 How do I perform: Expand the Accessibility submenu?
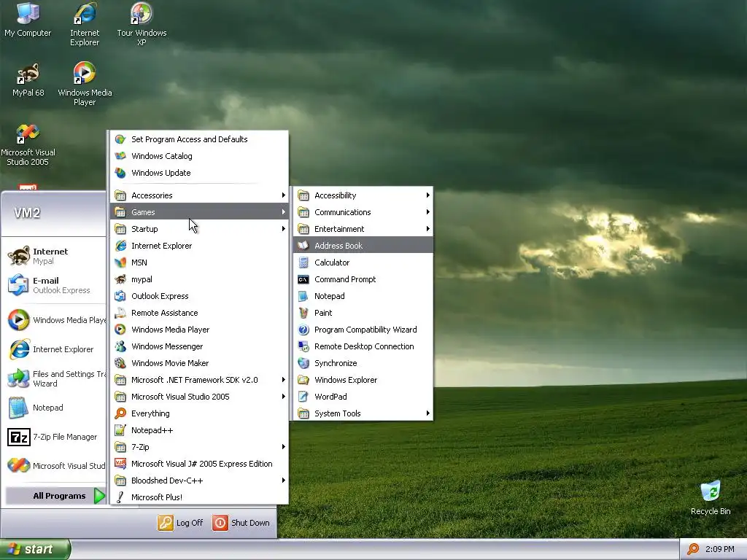click(363, 195)
